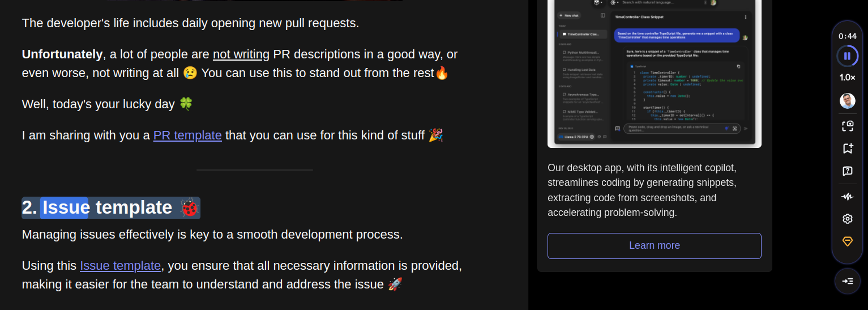The image size is (868, 310).
Task: Pause the recording with the pause button
Action: click(x=847, y=56)
